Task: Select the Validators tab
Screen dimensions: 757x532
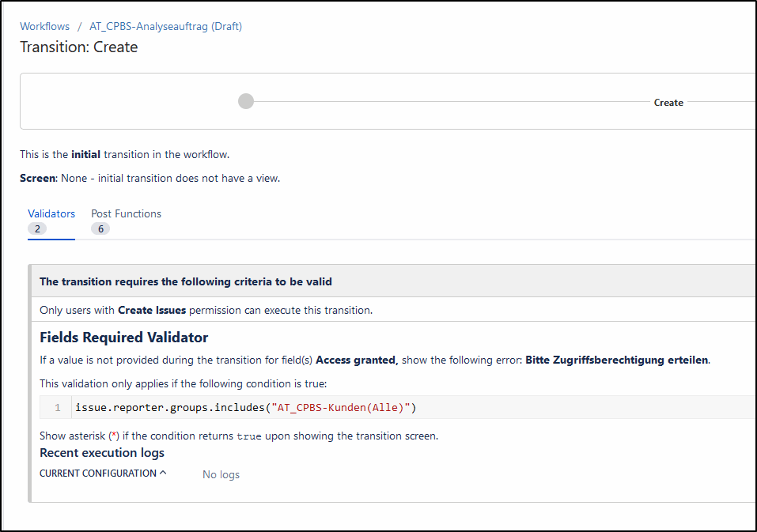Action: (51, 213)
